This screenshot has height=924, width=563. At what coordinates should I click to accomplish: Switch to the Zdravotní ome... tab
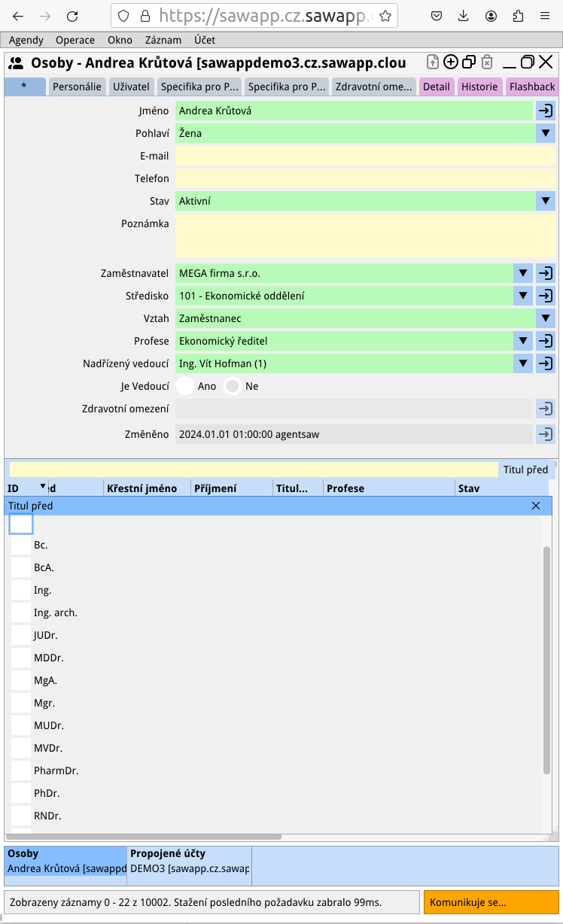[374, 87]
